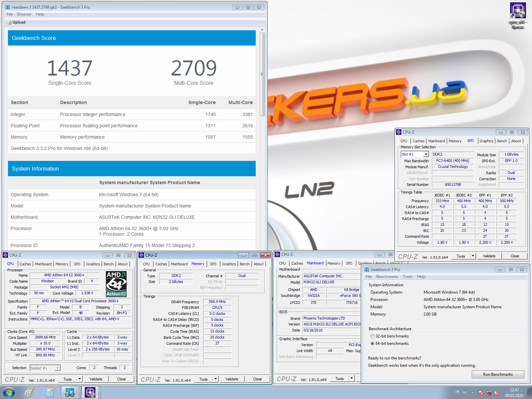
Task: Click the muted volume tray icon
Action: (497, 393)
